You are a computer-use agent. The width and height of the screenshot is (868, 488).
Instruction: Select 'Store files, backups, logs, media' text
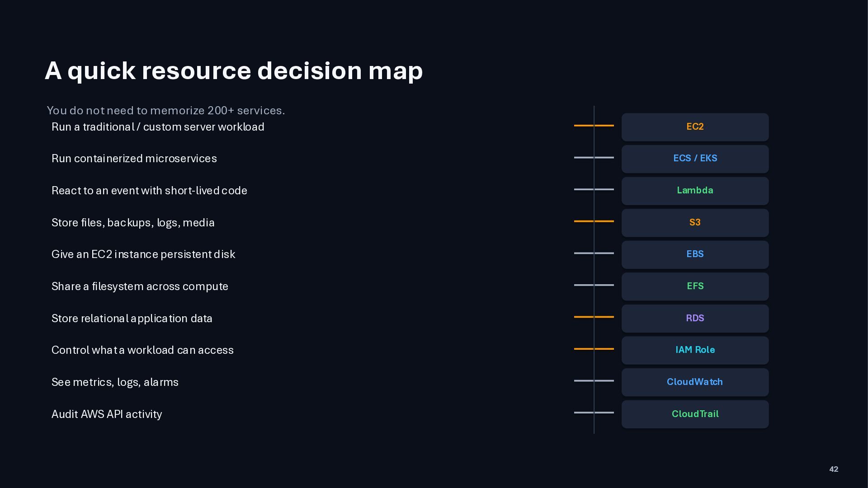(x=133, y=223)
